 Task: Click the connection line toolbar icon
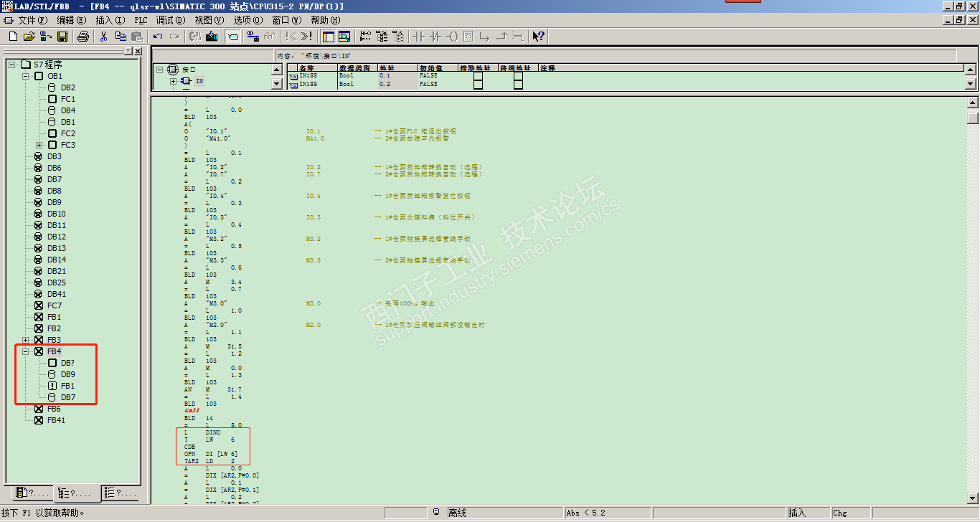point(518,37)
